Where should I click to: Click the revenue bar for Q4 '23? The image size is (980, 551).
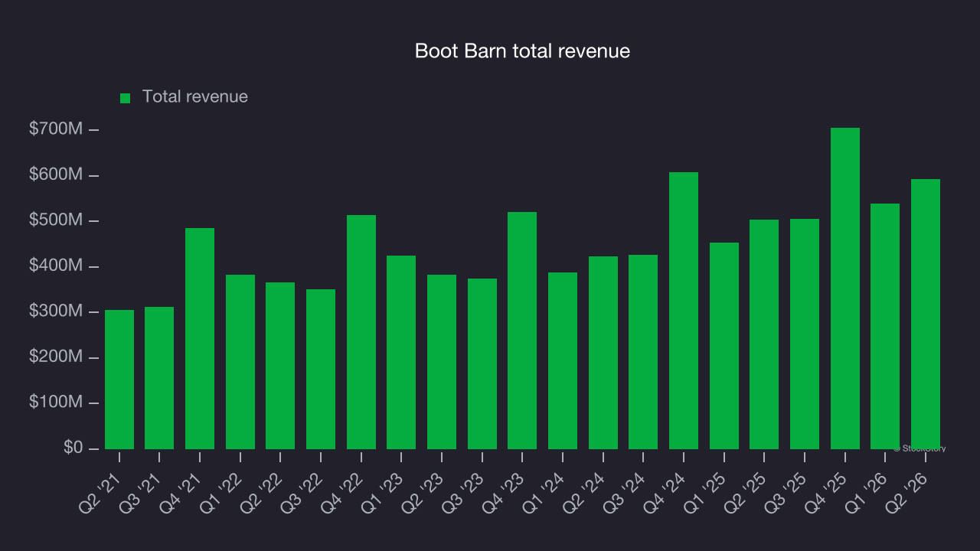tap(522, 331)
